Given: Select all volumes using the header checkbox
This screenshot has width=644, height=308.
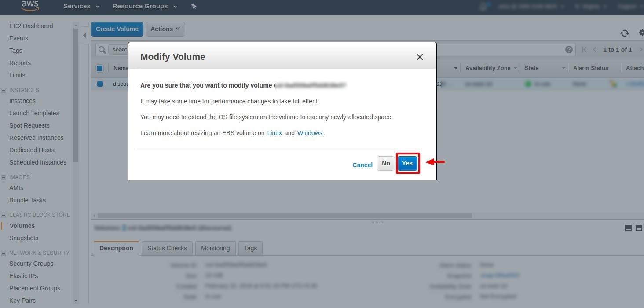Looking at the screenshot, I should 100,68.
